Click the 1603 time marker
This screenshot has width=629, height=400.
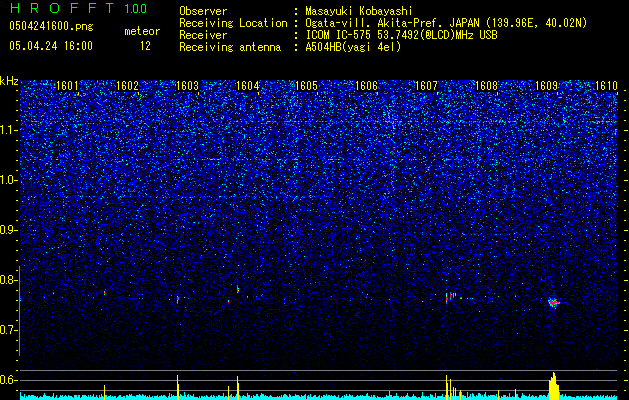click(187, 86)
